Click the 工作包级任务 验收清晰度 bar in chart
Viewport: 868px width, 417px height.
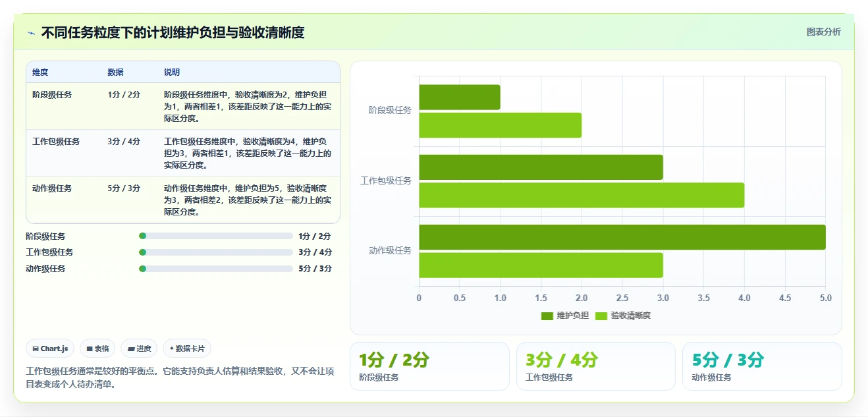(582, 195)
